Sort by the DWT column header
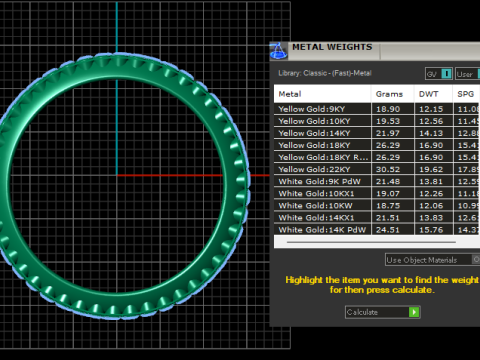The height and width of the screenshot is (360, 480). [x=433, y=94]
